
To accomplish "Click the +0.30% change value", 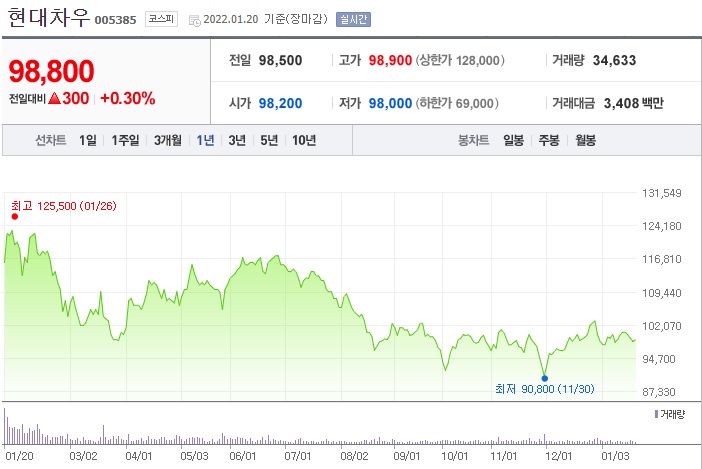I will click(x=128, y=98).
